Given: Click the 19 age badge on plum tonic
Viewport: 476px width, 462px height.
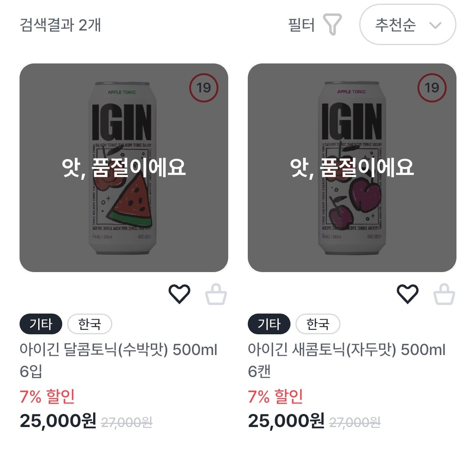Looking at the screenshot, I should [431, 87].
